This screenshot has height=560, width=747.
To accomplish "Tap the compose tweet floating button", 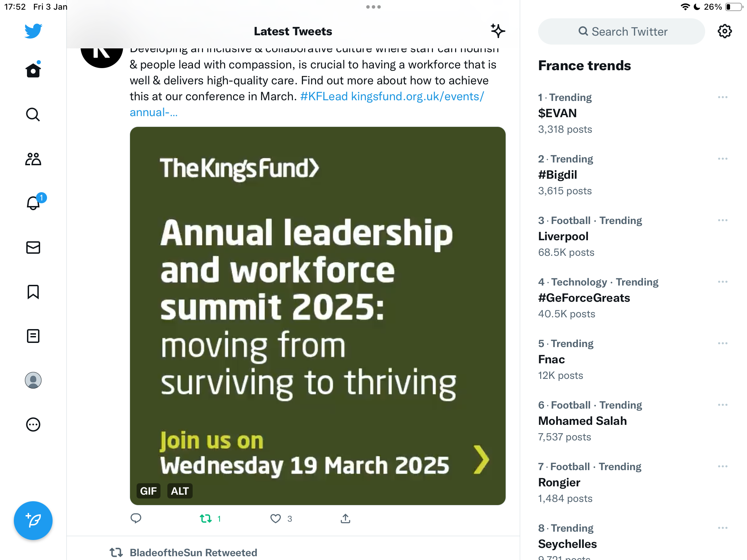I will [33, 520].
